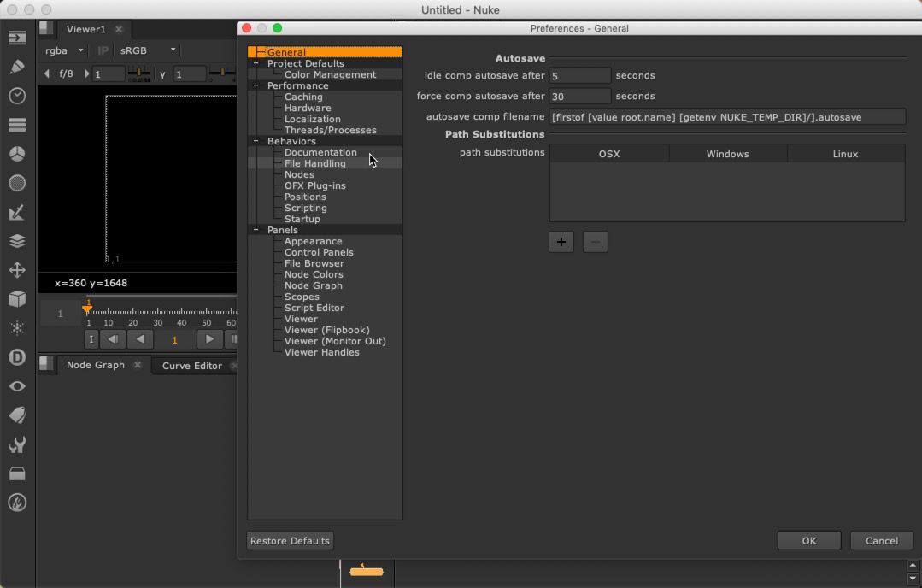Increase the f-stop with right arrow
Screen dimensions: 922x588
click(86, 73)
